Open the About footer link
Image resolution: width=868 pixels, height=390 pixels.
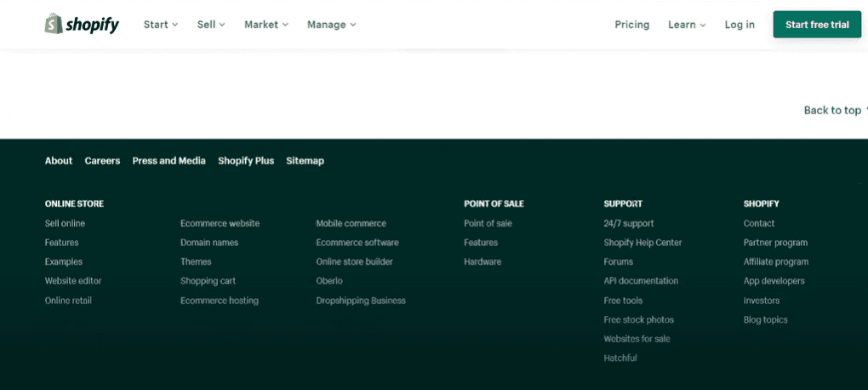point(59,161)
